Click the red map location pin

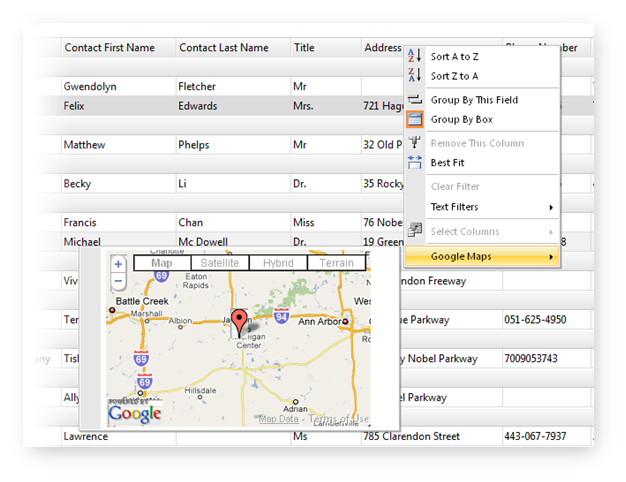click(240, 323)
